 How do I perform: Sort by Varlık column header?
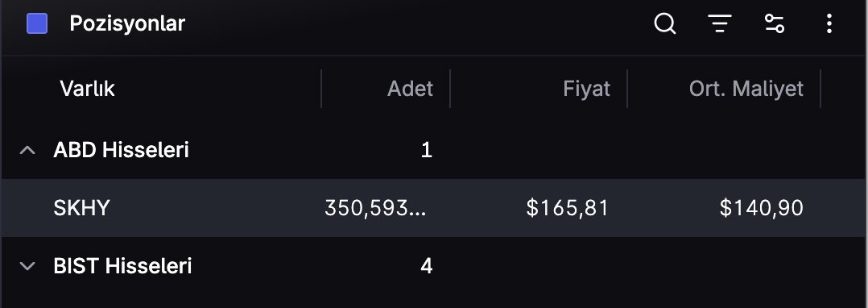(x=88, y=89)
